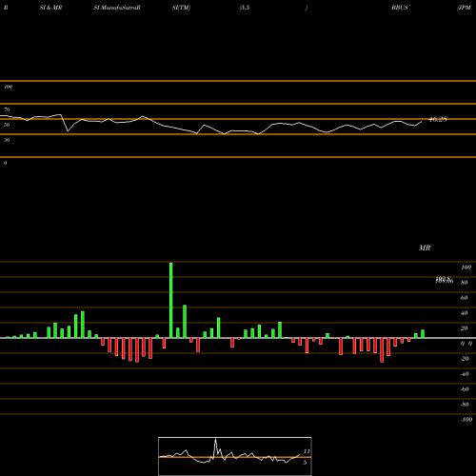
Task: Open the mini overview chart thumbnail
Action: click(x=235, y=456)
